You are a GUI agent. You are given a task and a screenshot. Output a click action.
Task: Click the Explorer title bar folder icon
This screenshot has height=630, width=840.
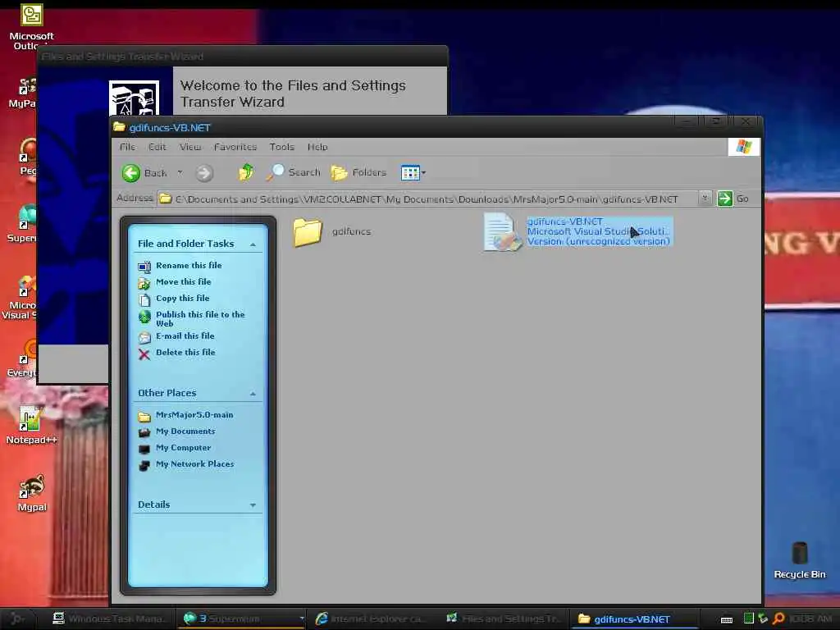click(x=120, y=127)
